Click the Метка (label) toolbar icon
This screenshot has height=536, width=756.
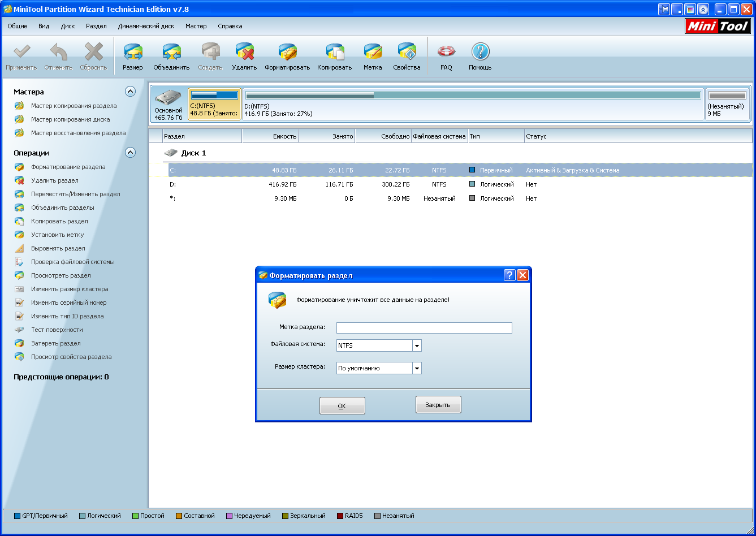pyautogui.click(x=373, y=52)
